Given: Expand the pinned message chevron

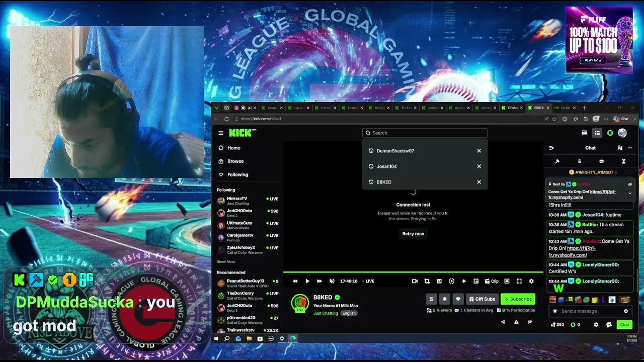Looking at the screenshot, I should pyautogui.click(x=630, y=193).
